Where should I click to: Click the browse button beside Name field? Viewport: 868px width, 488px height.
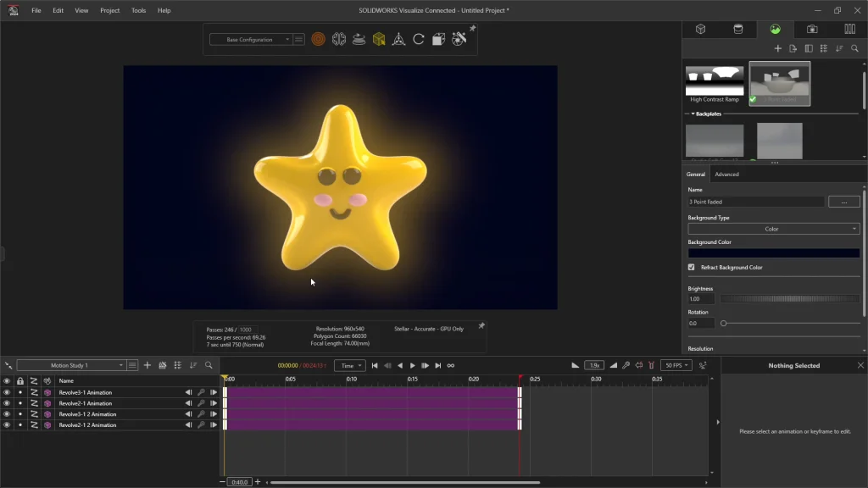pyautogui.click(x=843, y=202)
